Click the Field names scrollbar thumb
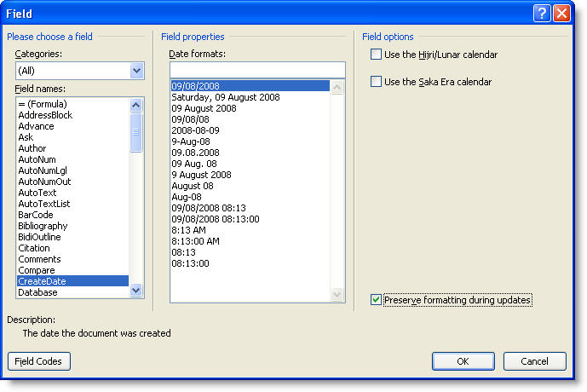This screenshot has height=392, width=587. click(x=136, y=132)
